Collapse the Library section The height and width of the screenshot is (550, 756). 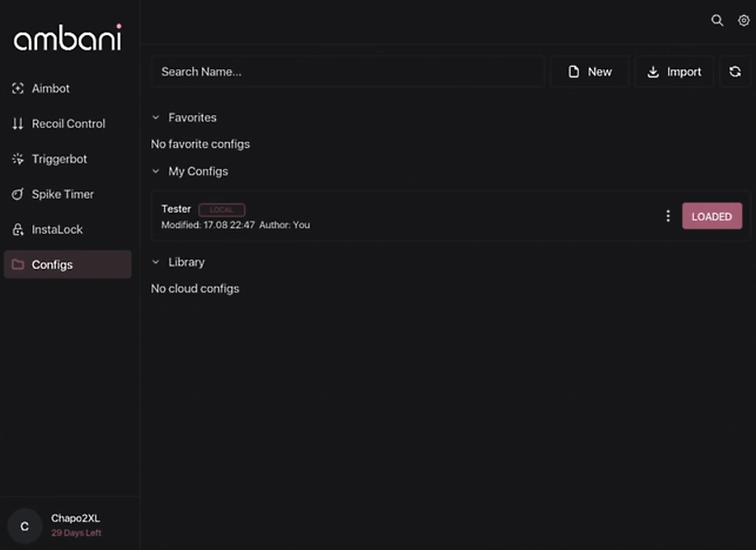[155, 262]
